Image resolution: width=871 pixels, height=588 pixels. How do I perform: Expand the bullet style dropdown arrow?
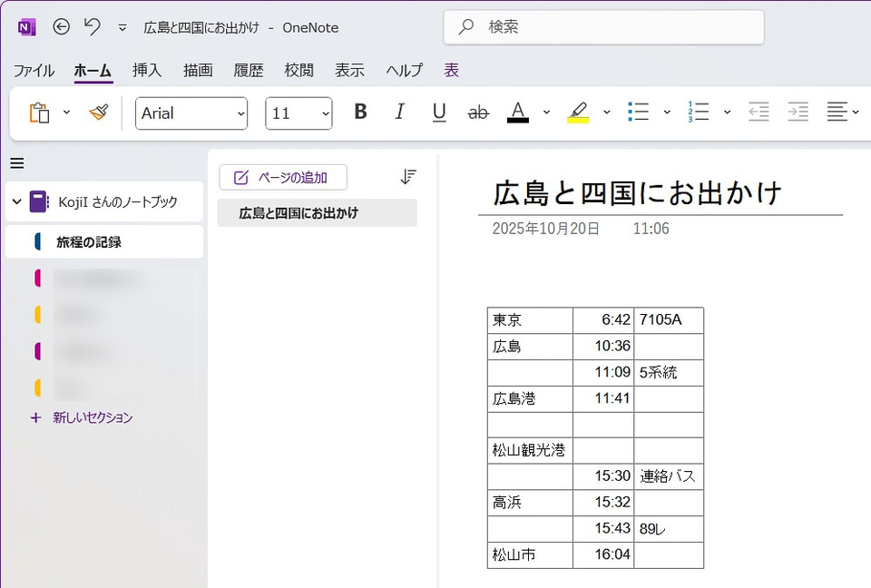point(667,113)
